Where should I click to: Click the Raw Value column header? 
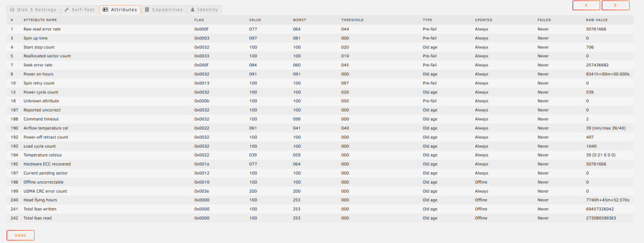597,20
